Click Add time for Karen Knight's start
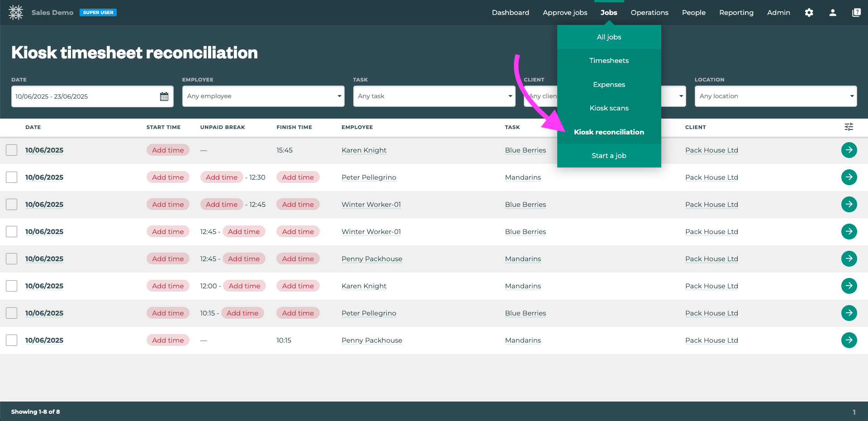This screenshot has width=868, height=421. pos(168,150)
